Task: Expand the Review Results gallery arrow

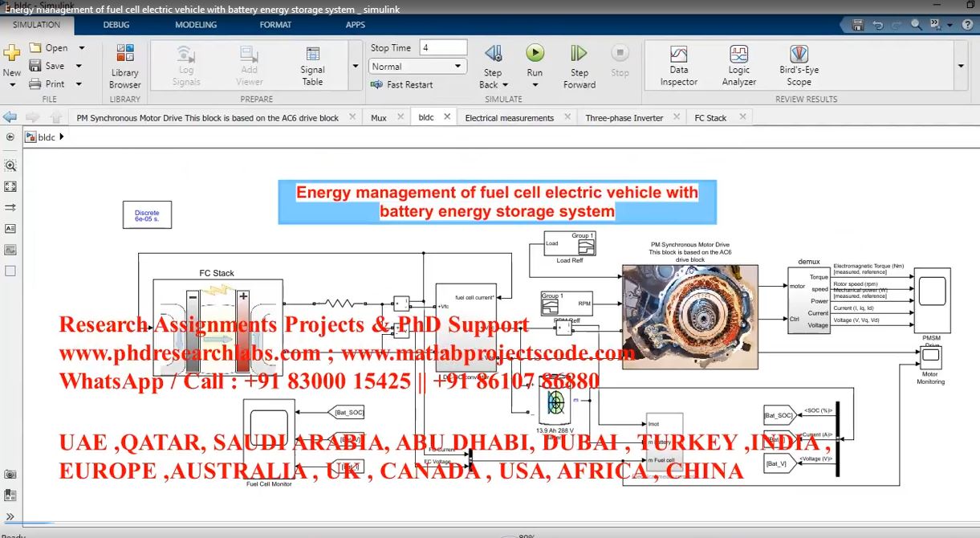Action: [x=961, y=67]
